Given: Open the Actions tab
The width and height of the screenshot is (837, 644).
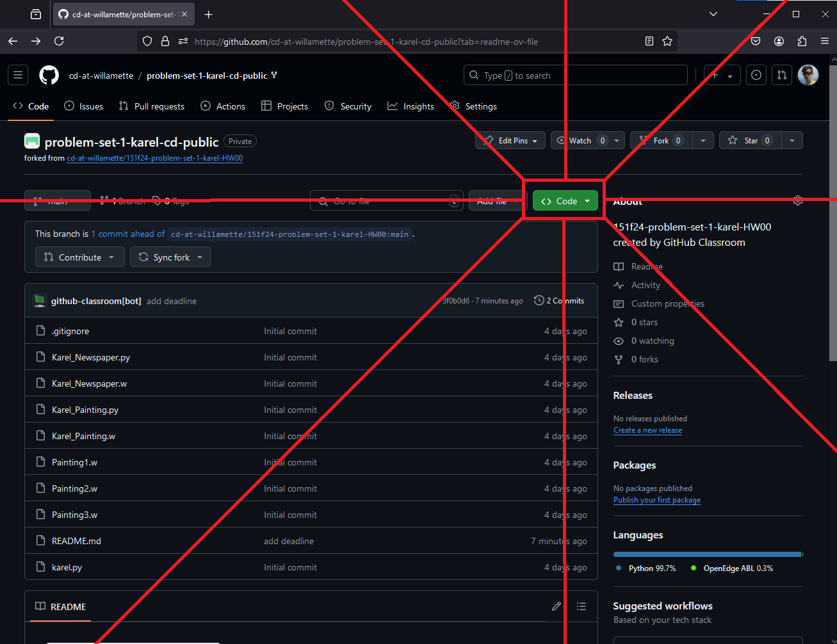Looking at the screenshot, I should point(223,106).
